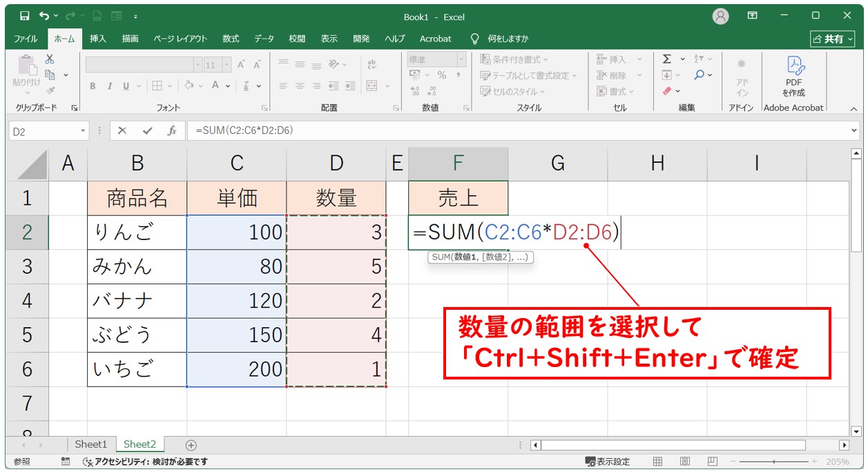Image resolution: width=868 pixels, height=474 pixels.
Task: Open the Name Box dropdown arrow
Action: click(x=84, y=130)
